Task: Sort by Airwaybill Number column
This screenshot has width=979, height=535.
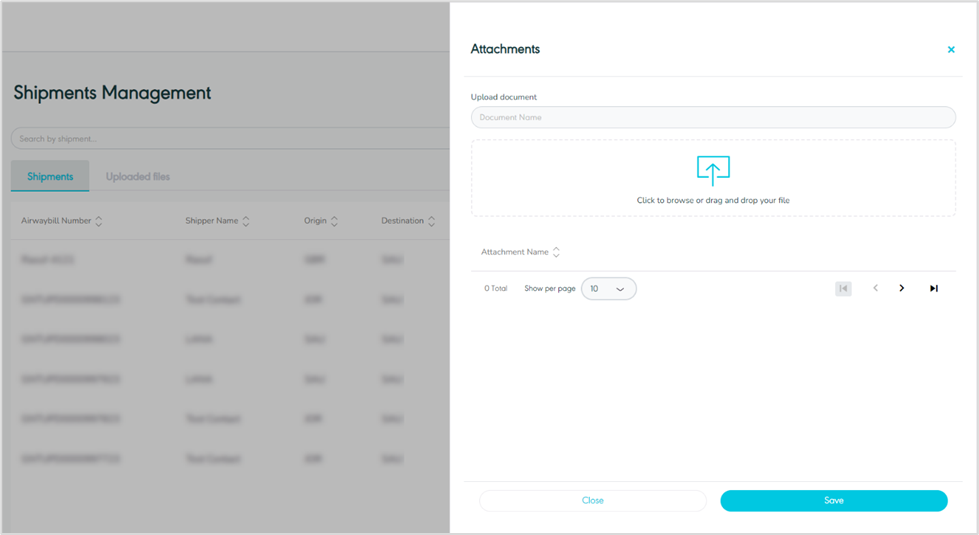Action: coord(99,221)
